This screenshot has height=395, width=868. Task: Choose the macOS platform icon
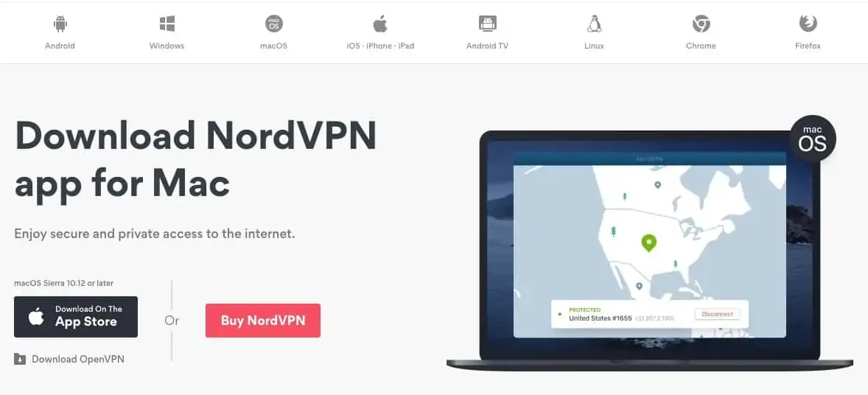click(x=273, y=24)
